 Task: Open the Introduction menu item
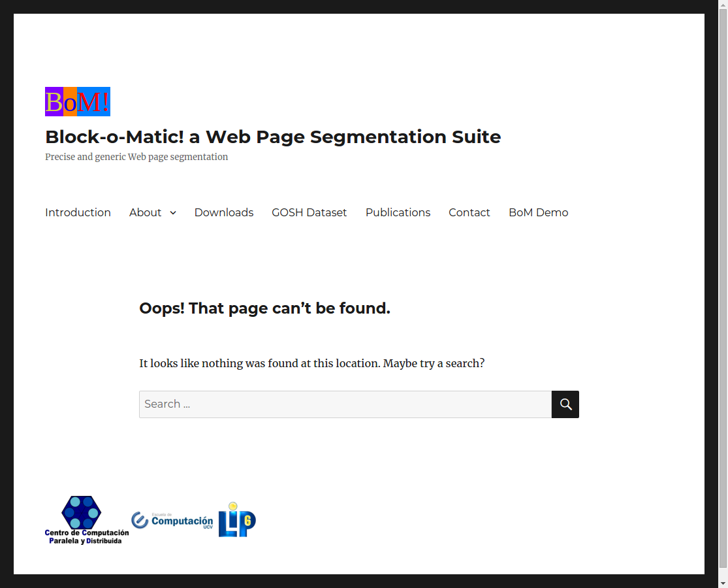[78, 212]
